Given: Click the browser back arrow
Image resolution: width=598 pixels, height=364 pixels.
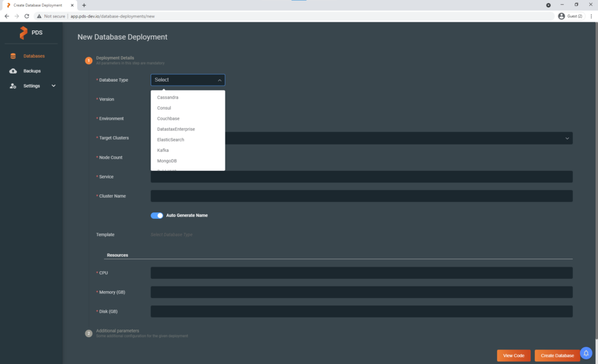Looking at the screenshot, I should click(x=6, y=16).
